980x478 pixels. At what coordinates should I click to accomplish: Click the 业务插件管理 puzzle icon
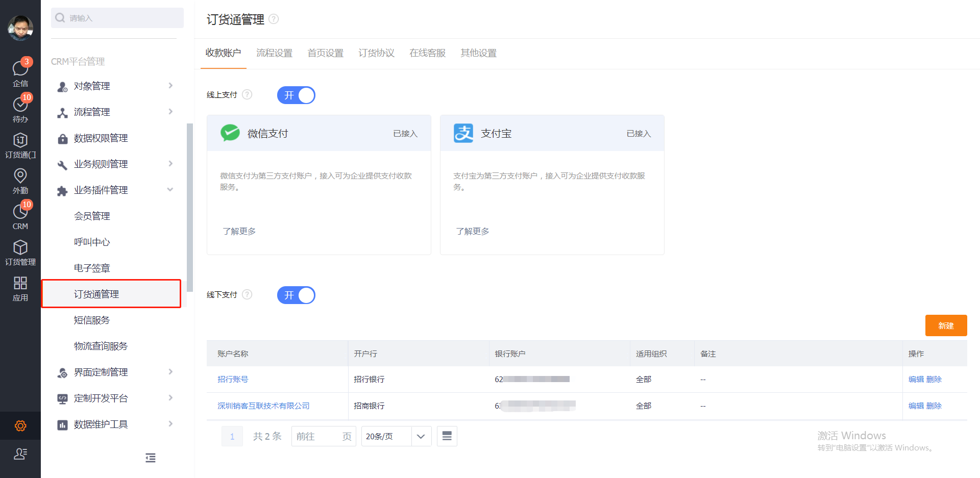pos(62,191)
